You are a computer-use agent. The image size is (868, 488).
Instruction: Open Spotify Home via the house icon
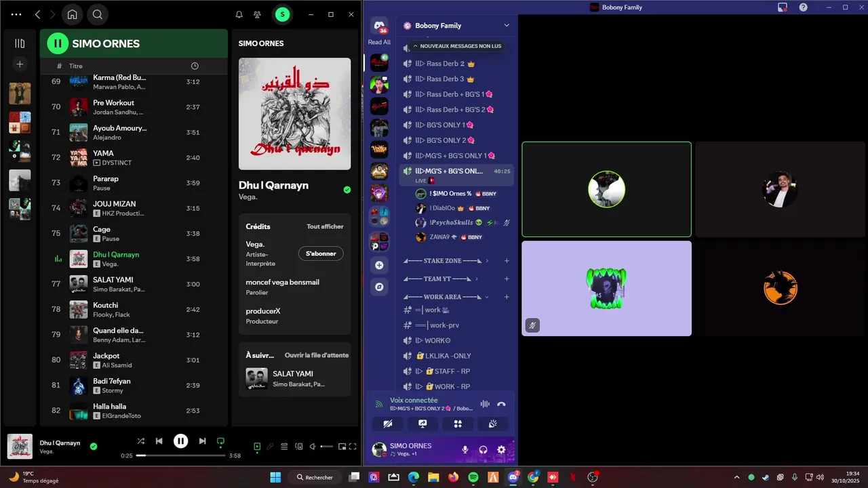coord(72,14)
